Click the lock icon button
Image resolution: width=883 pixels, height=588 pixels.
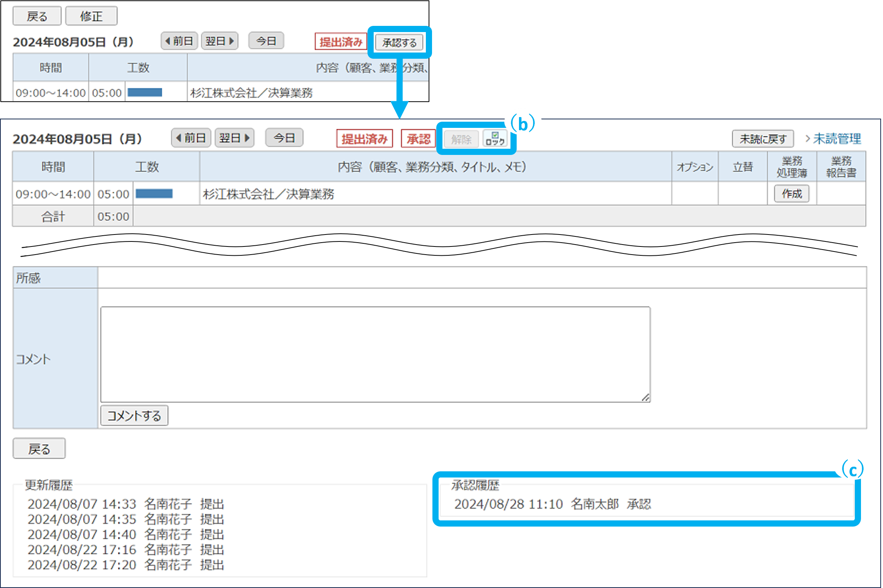[x=495, y=139]
